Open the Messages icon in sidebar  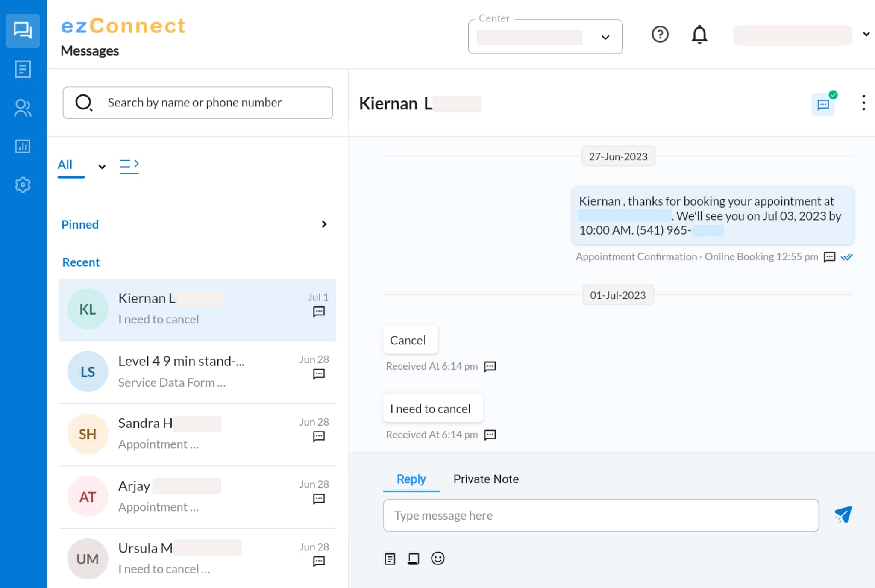pyautogui.click(x=23, y=30)
